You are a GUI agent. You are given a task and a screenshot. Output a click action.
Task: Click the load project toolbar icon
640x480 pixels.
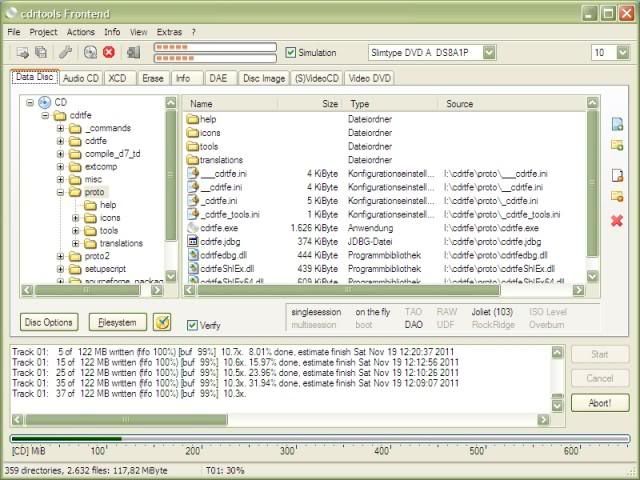point(23,52)
